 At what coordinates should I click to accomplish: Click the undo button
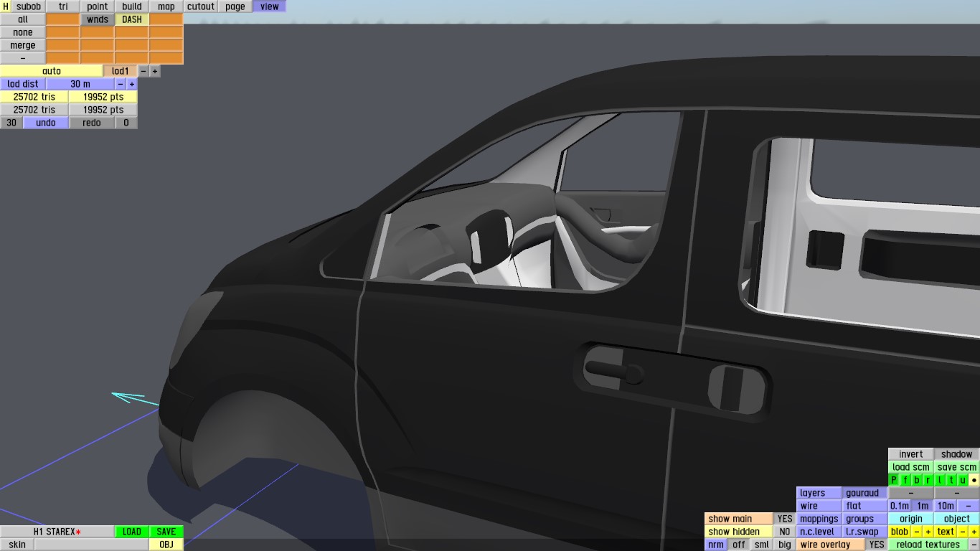coord(46,123)
